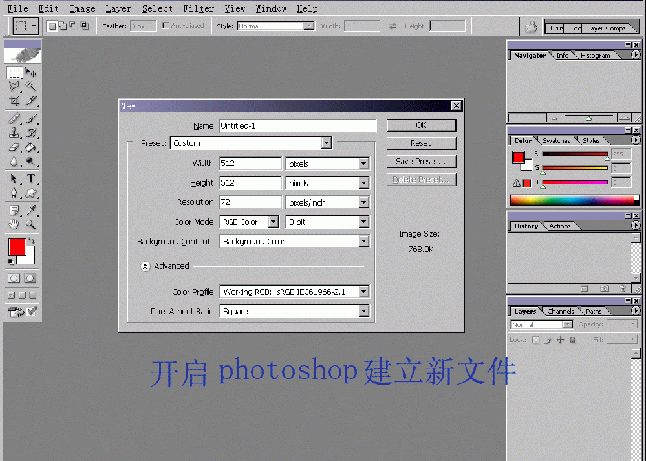Click the Resolution value field
The height and width of the screenshot is (461, 646).
click(x=250, y=202)
